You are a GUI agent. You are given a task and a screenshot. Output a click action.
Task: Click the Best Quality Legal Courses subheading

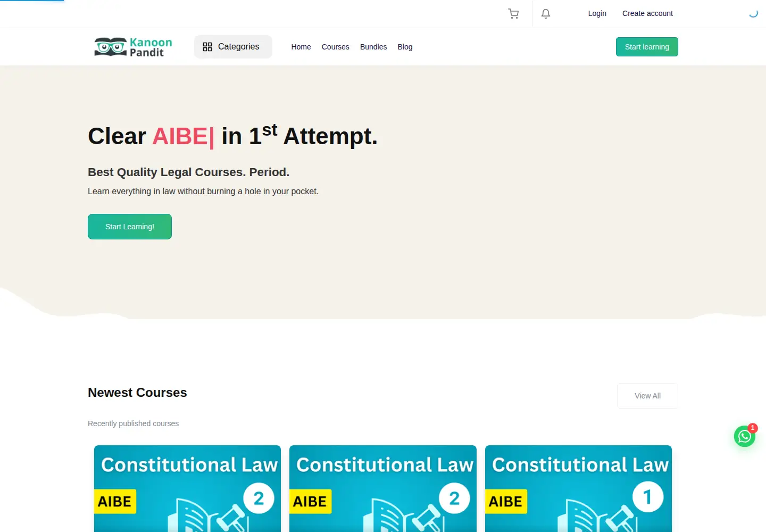[x=188, y=172]
